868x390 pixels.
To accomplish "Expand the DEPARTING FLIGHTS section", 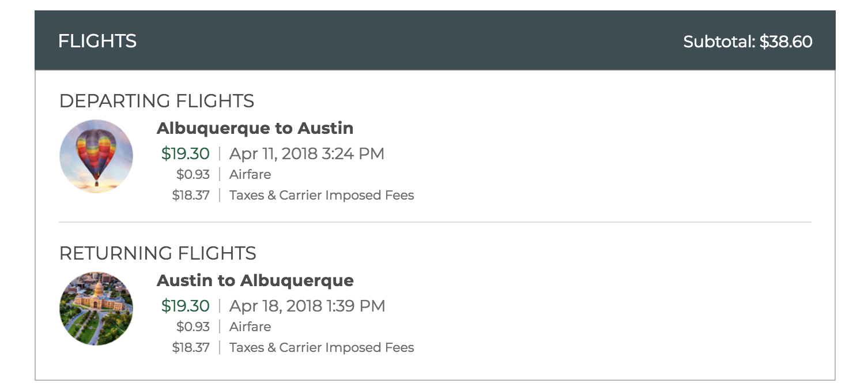I will (x=158, y=101).
